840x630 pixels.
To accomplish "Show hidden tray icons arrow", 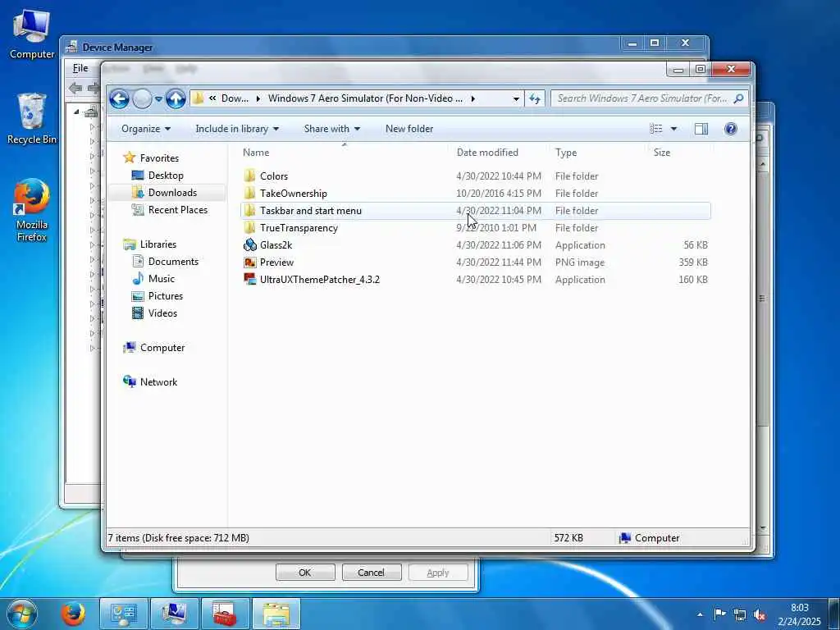I will point(700,614).
